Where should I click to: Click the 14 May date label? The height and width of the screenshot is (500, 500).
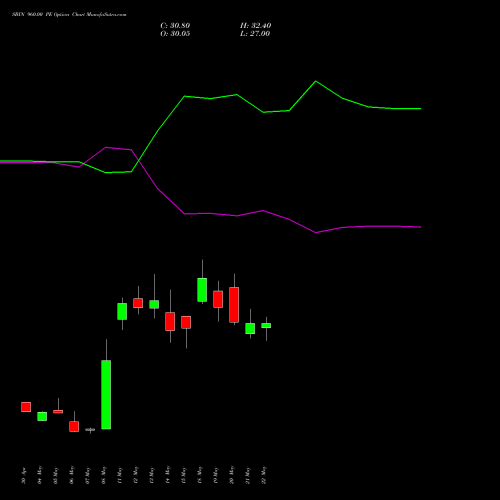(x=167, y=475)
